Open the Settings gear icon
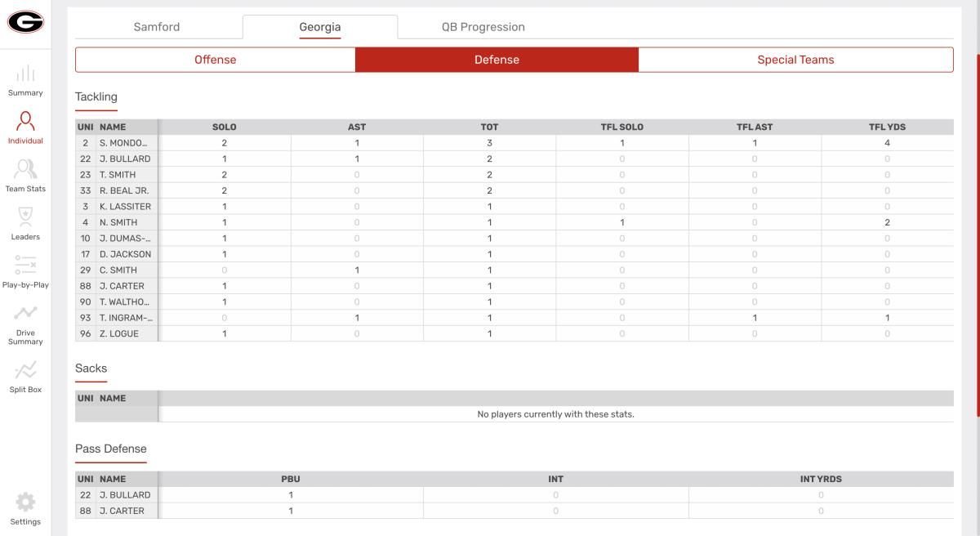980x536 pixels. (x=25, y=502)
